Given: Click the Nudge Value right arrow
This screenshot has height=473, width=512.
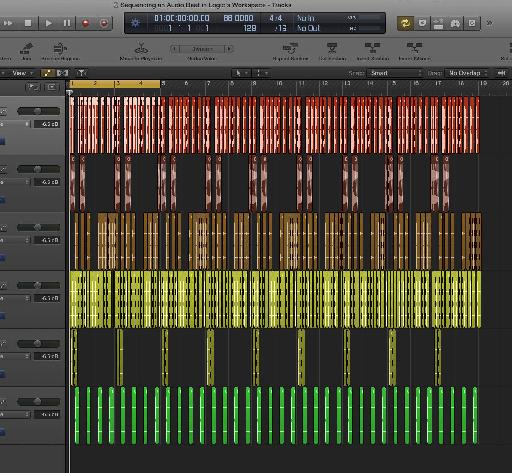Looking at the screenshot, I should [229, 49].
